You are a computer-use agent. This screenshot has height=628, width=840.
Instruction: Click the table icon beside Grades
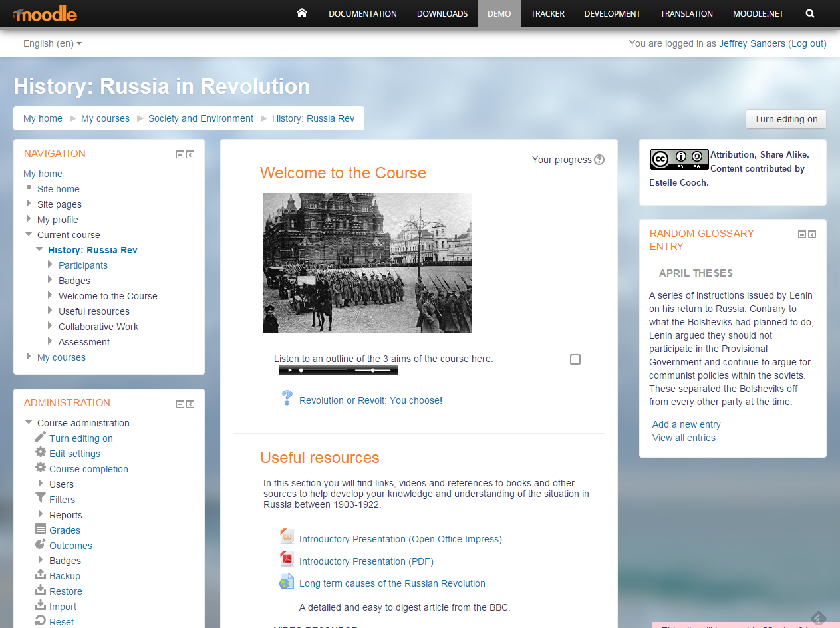click(x=41, y=530)
